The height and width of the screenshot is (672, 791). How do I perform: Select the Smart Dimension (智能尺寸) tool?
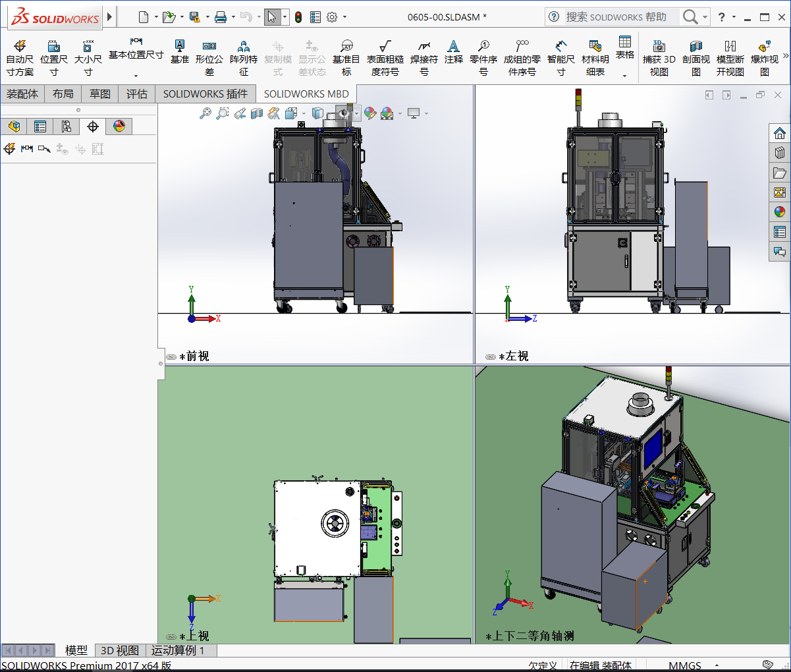tap(560, 58)
